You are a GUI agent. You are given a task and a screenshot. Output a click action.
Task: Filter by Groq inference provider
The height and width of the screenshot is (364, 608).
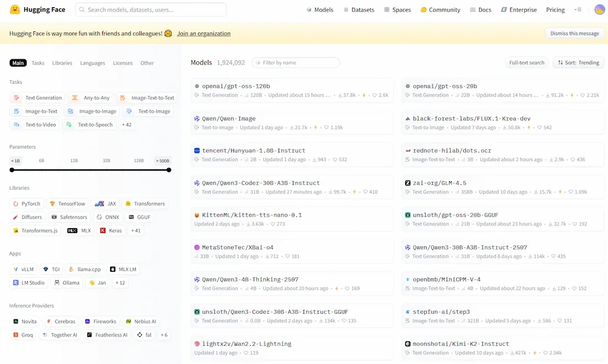coord(23,335)
